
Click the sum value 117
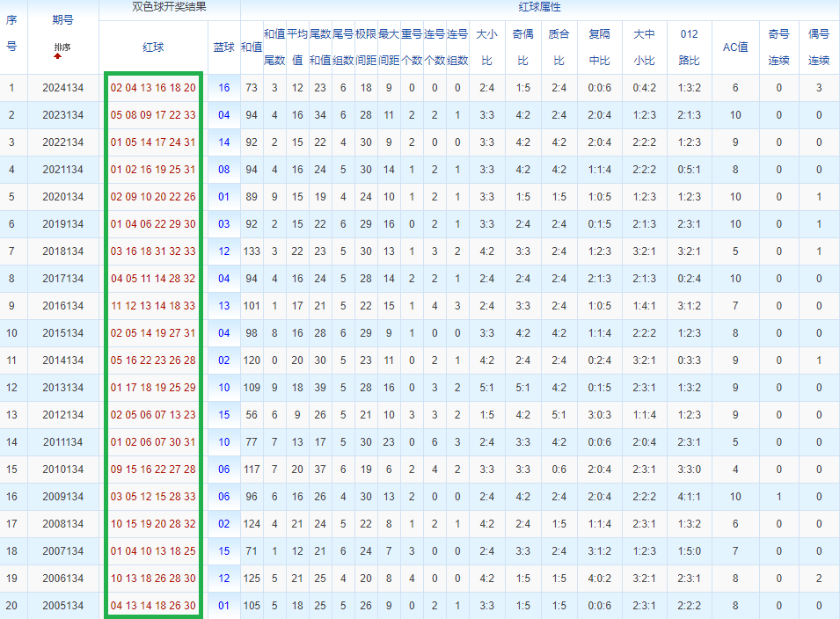pyautogui.click(x=252, y=470)
